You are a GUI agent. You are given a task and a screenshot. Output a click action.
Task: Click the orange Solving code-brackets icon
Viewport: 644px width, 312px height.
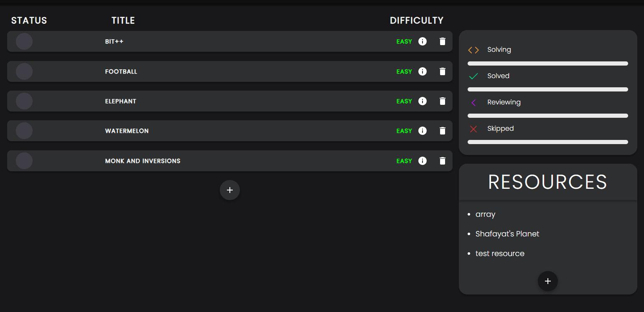(473, 50)
